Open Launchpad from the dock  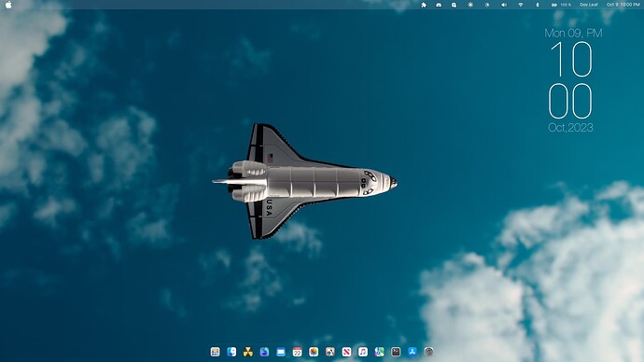216,352
